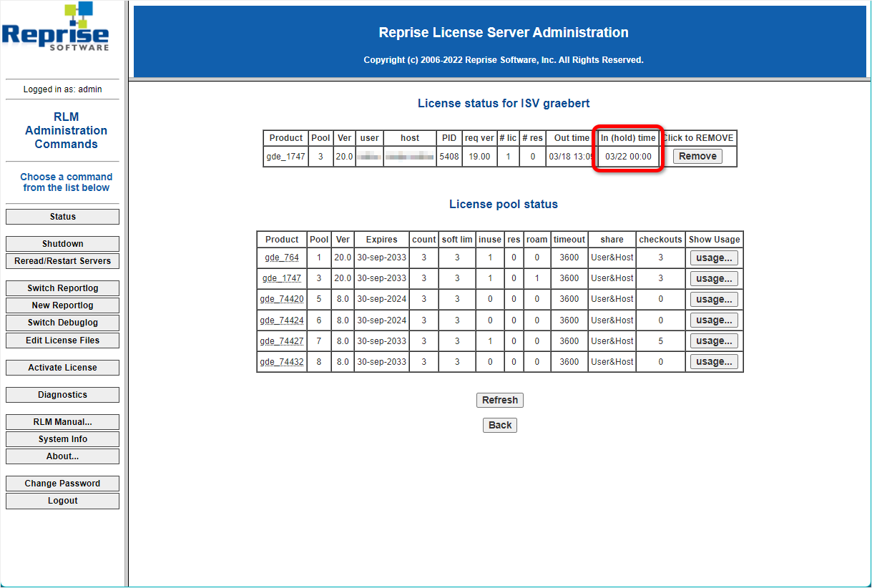Click gde_1747 in license status table

point(286,157)
